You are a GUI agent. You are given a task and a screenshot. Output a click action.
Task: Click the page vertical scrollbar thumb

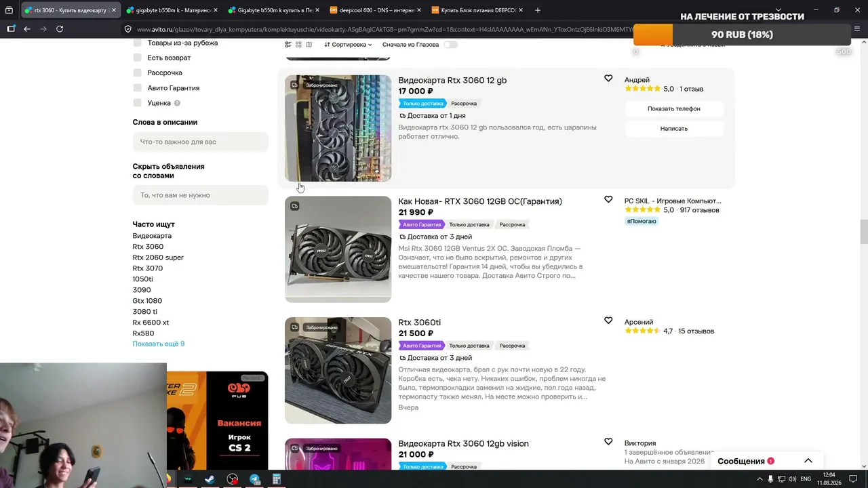point(864,232)
